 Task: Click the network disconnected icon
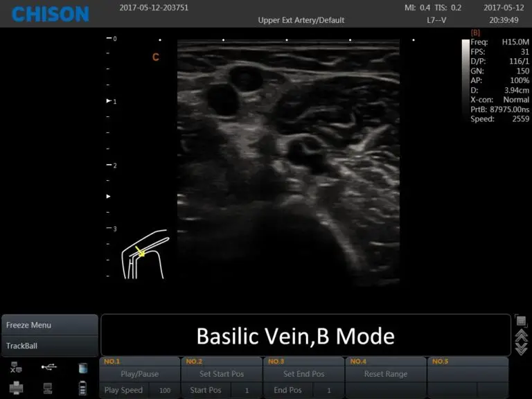(x=16, y=367)
